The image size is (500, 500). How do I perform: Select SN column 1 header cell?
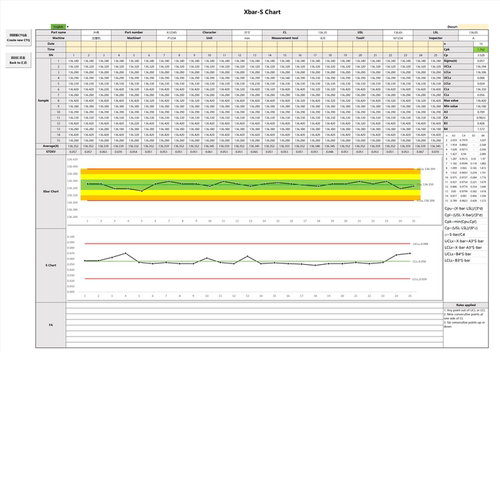[x=73, y=55]
